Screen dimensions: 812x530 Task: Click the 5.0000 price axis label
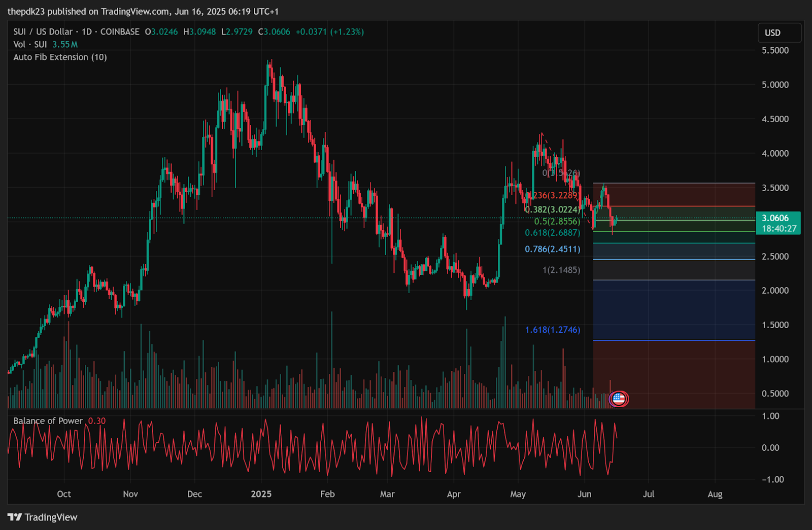point(775,85)
